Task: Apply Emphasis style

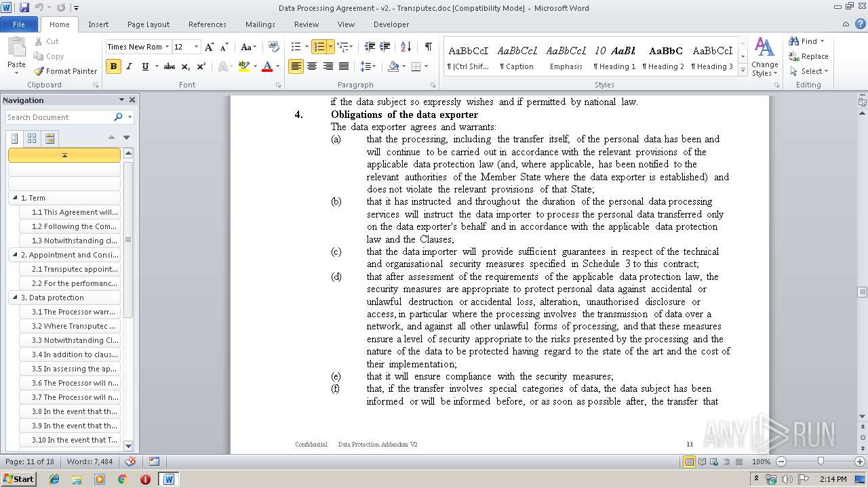Action: pyautogui.click(x=566, y=58)
